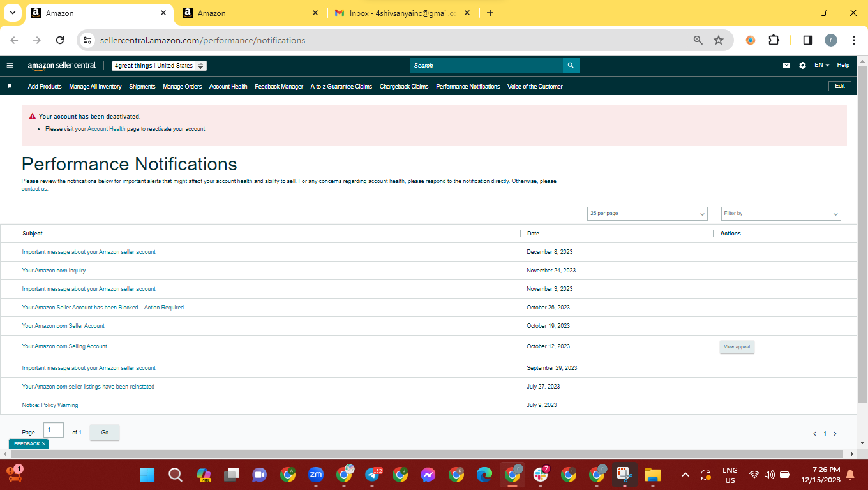Screen dimensions: 868x490
Task: Open the Seller Central mail messages icon
Action: point(786,65)
